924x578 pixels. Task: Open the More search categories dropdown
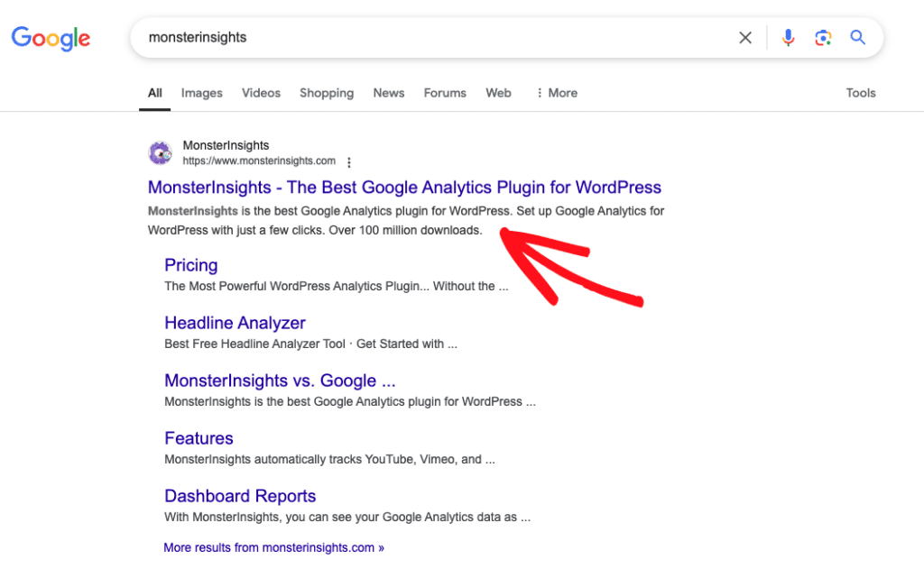tap(556, 93)
